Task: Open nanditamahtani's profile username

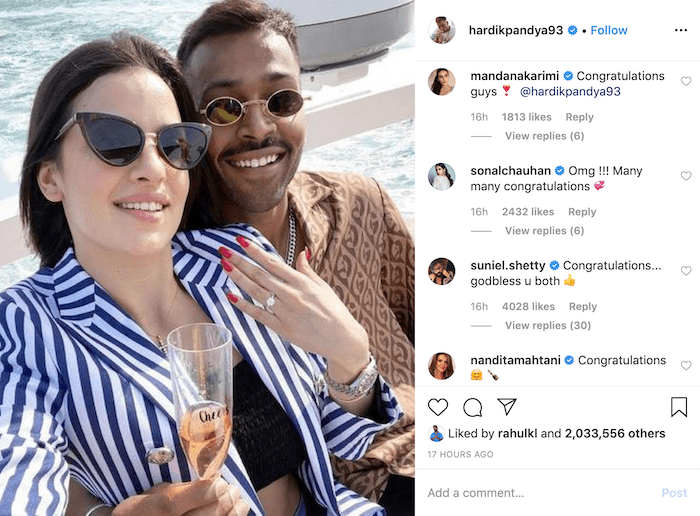Action: pyautogui.click(x=515, y=360)
